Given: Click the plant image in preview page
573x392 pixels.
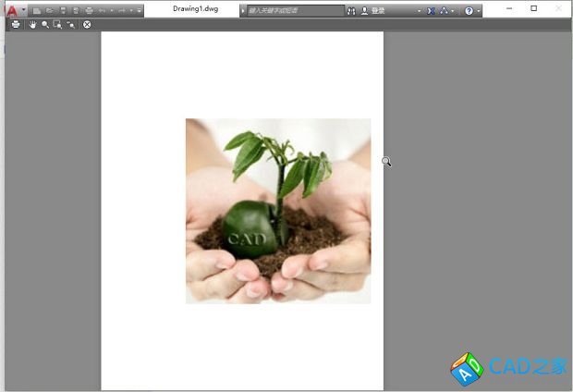Looking at the screenshot, I should click(277, 211).
